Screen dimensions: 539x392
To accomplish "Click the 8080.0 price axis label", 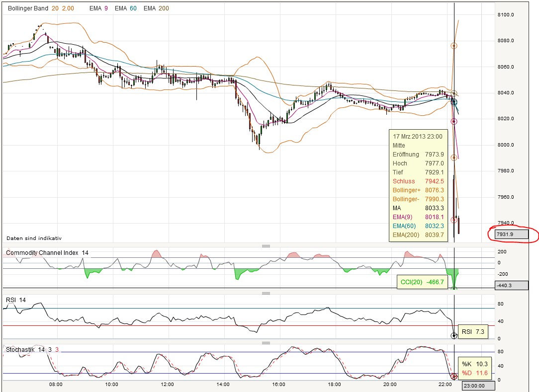I will (506, 41).
